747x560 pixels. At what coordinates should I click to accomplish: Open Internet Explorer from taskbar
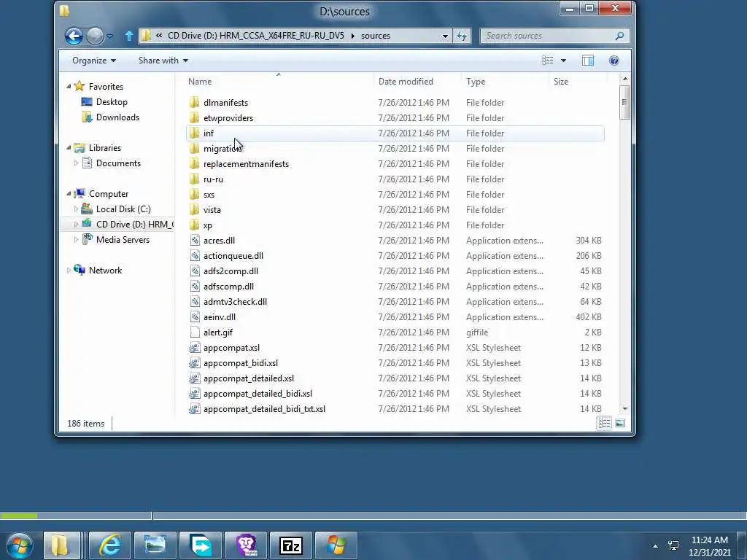(x=110, y=545)
